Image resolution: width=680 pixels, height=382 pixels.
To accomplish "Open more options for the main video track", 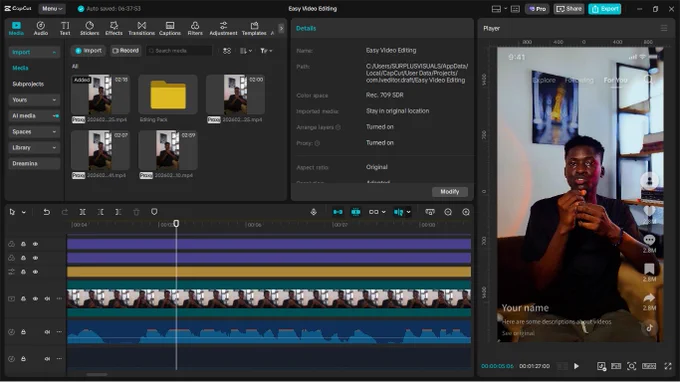I will pos(59,299).
